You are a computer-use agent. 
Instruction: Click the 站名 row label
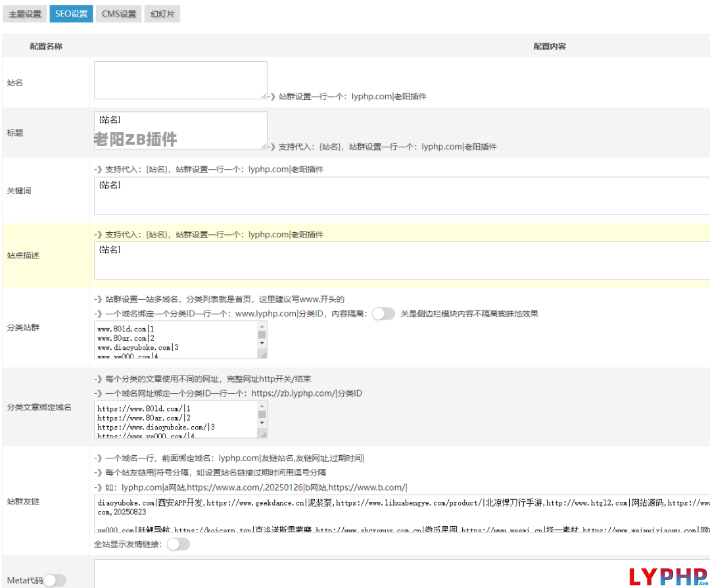(x=15, y=82)
